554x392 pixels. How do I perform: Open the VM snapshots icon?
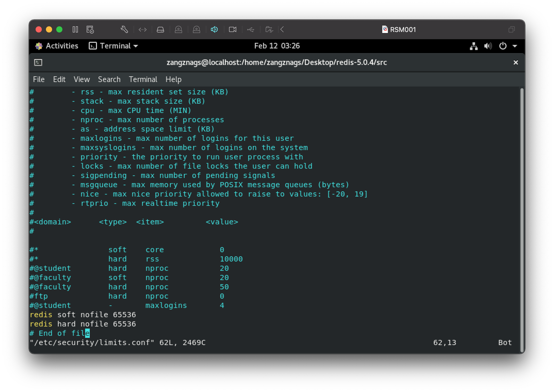(x=90, y=29)
